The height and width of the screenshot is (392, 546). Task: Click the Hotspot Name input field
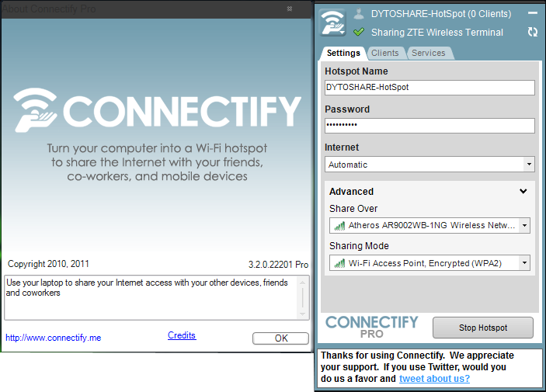pyautogui.click(x=429, y=88)
